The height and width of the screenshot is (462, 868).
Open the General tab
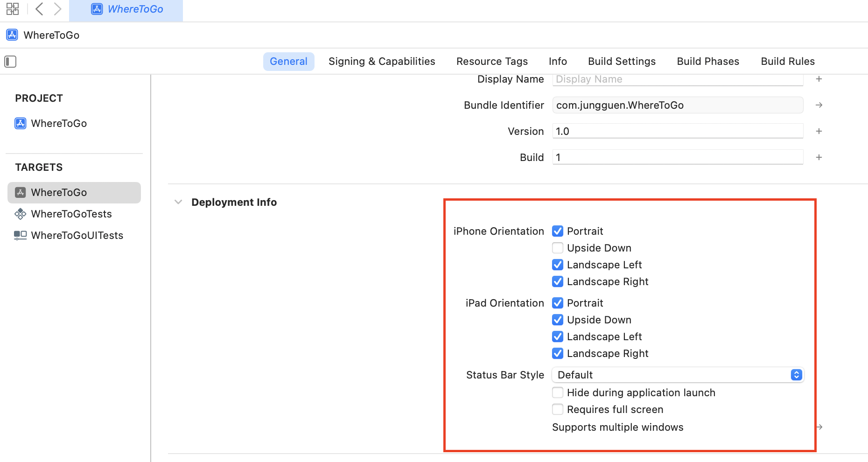click(288, 62)
